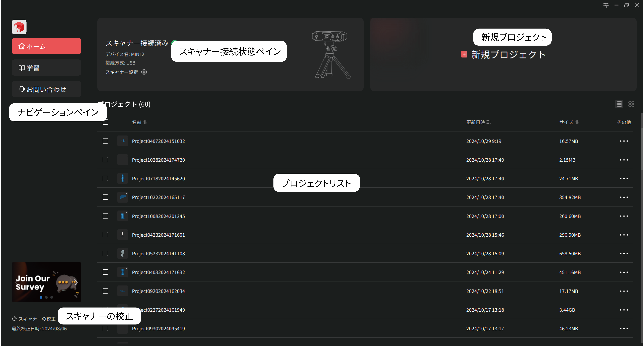Click thumbnail of Project09202024162034

coord(123,291)
